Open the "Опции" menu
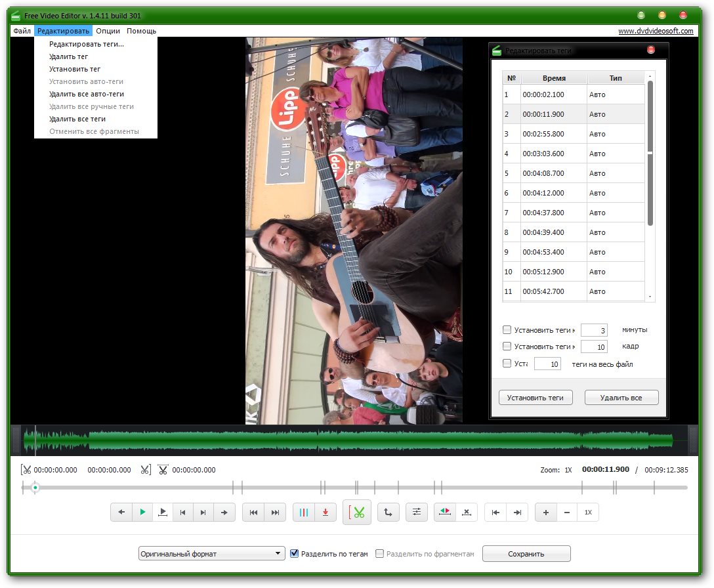Image resolution: width=714 pixels, height=588 pixels. pos(108,31)
